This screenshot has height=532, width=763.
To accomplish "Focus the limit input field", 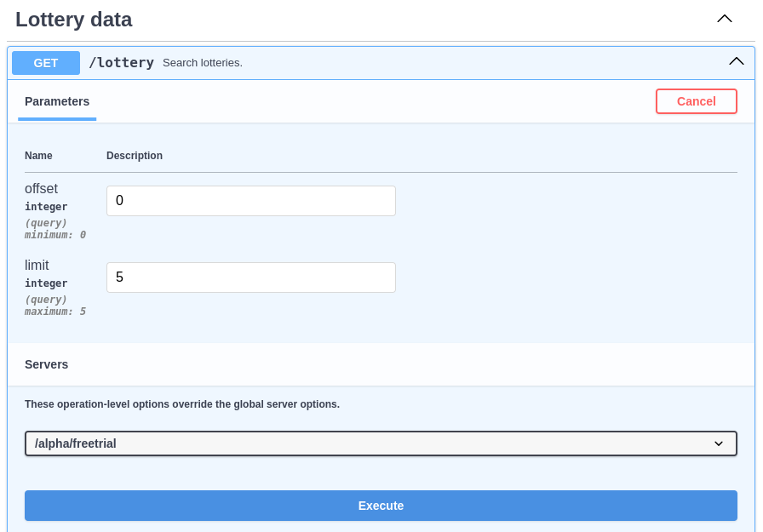I will (250, 277).
